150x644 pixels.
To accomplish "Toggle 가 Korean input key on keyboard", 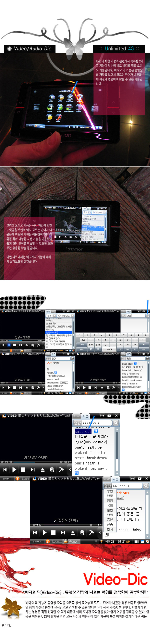I will pyautogui.click(x=120, y=349).
